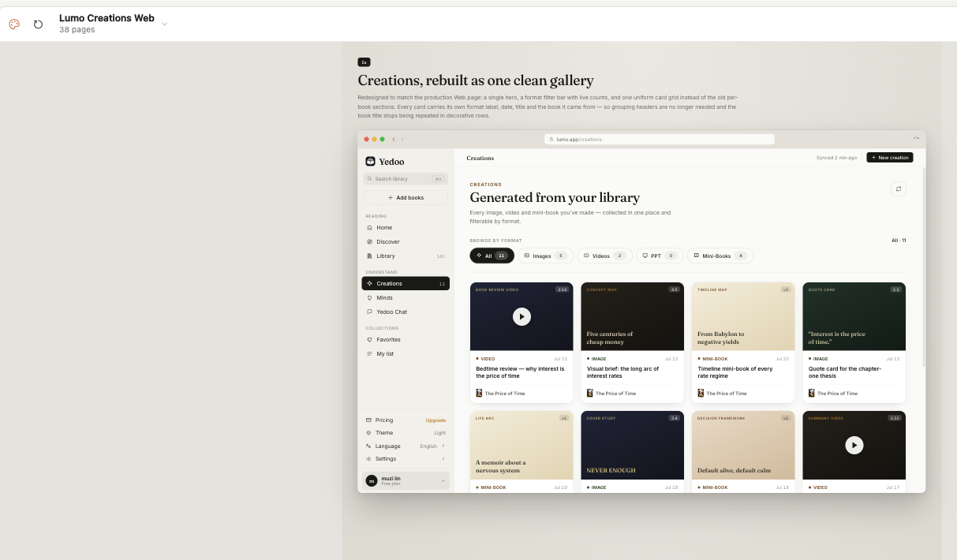The image size is (957, 560).
Task: Click the browser back arrow in the mockup
Action: point(394,139)
